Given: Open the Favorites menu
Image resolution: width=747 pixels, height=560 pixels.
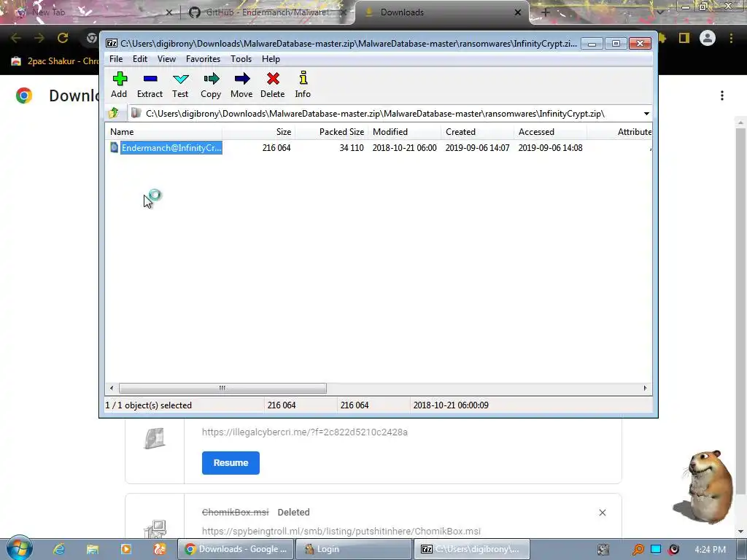Looking at the screenshot, I should pyautogui.click(x=203, y=59).
